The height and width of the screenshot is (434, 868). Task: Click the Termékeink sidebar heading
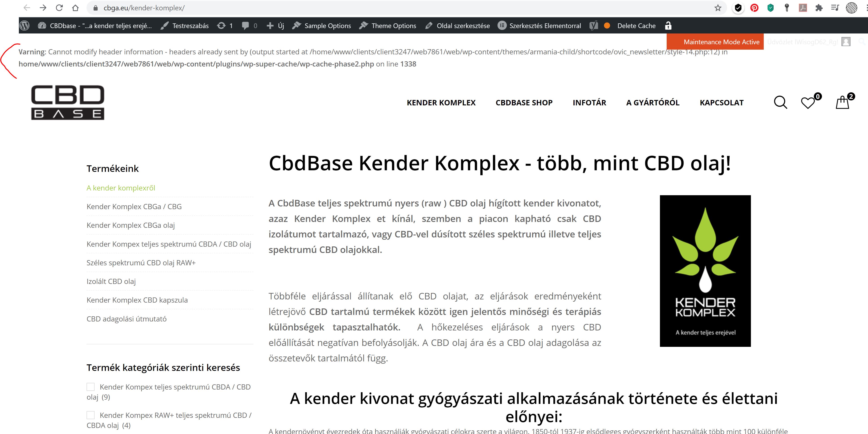[x=113, y=168]
